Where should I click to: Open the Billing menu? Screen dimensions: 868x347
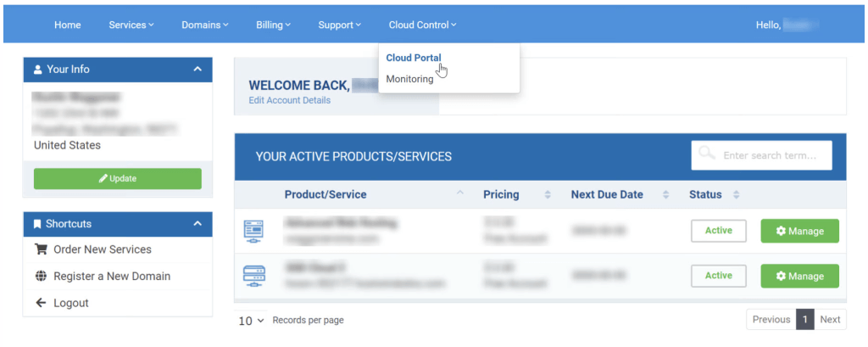click(x=273, y=25)
